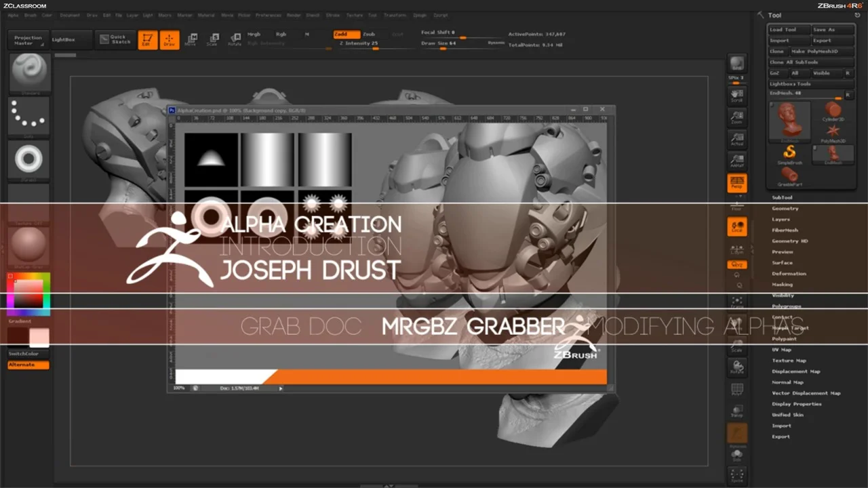This screenshot has width=868, height=488.
Task: Switch to Move transform mode
Action: coord(191,40)
